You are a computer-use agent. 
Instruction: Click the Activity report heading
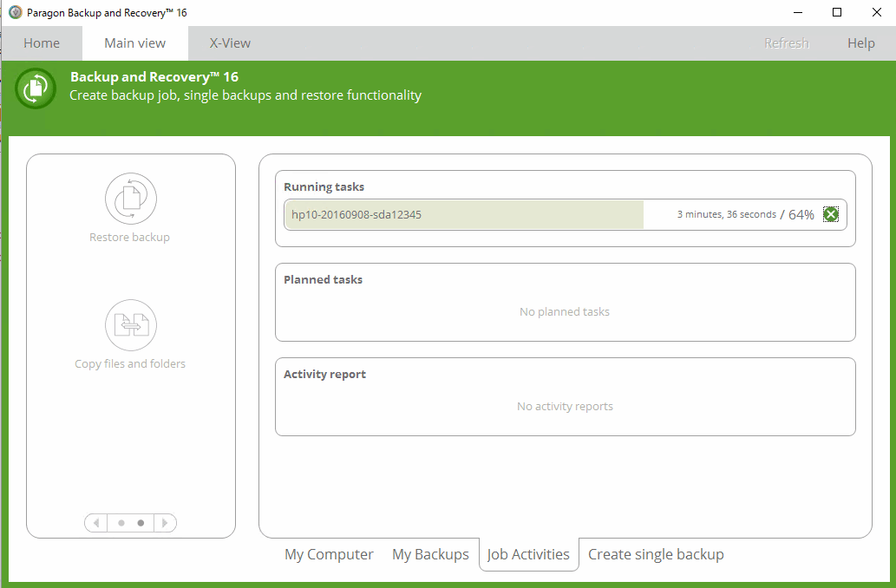tap(324, 375)
